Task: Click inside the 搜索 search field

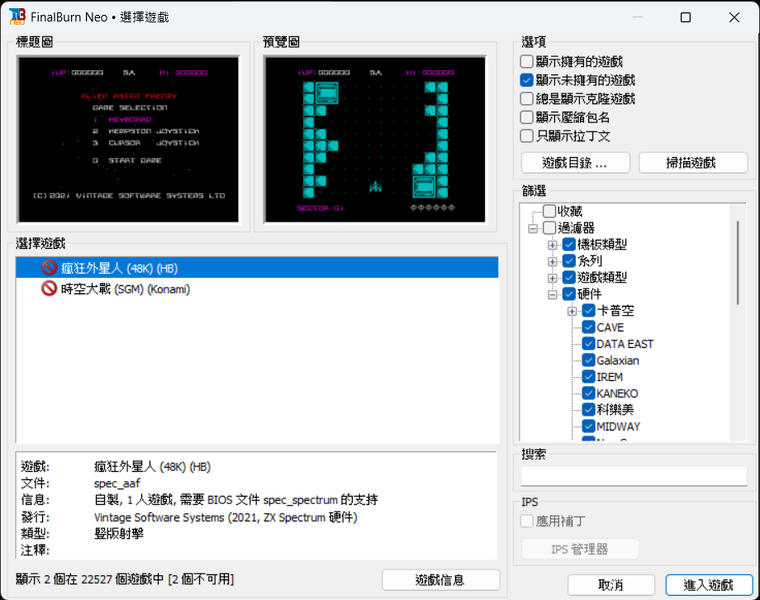Action: [x=633, y=476]
